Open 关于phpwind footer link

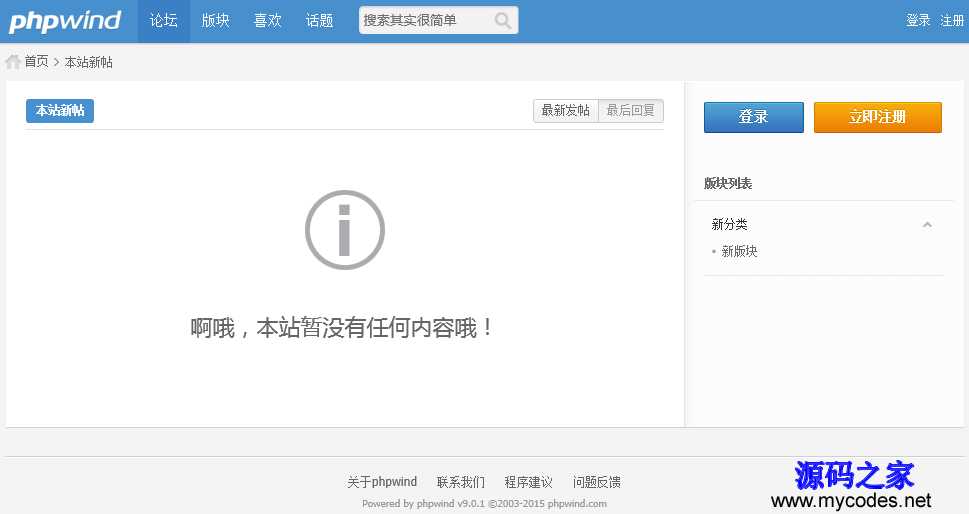coord(382,481)
